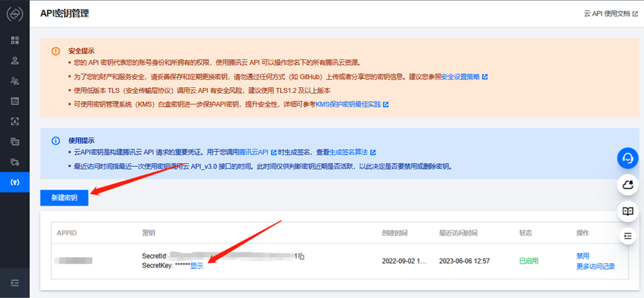Click the 最近访问时间 column header
Viewport: 644px width, 298px height.
[458, 233]
